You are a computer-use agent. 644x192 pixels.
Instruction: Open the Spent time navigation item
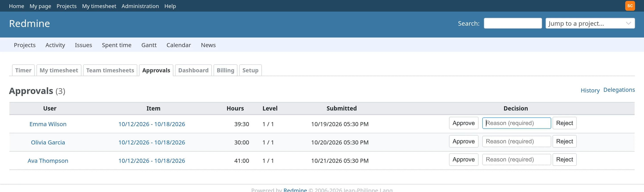pos(117,45)
